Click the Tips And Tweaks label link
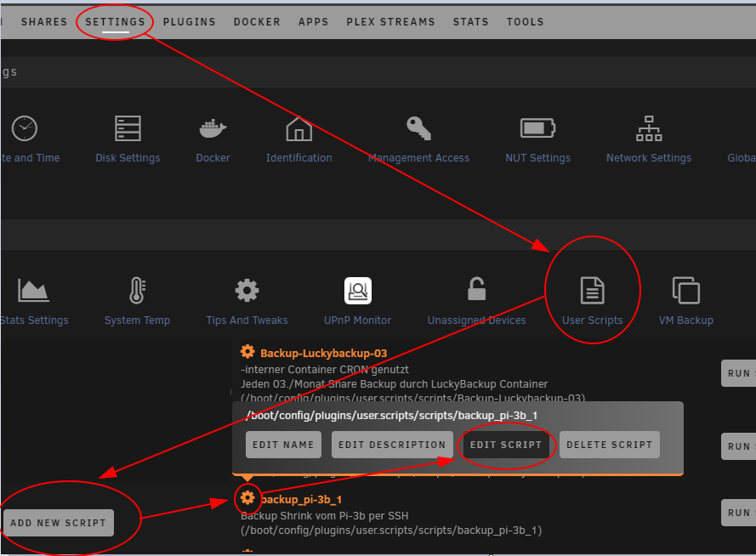This screenshot has height=556, width=756. pyautogui.click(x=247, y=320)
